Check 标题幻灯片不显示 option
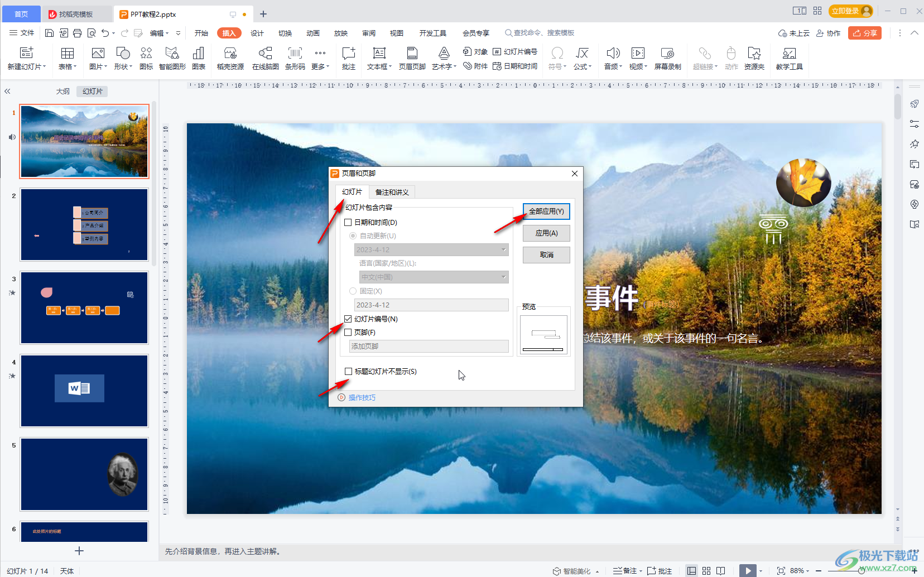The width and height of the screenshot is (924, 577). (348, 371)
